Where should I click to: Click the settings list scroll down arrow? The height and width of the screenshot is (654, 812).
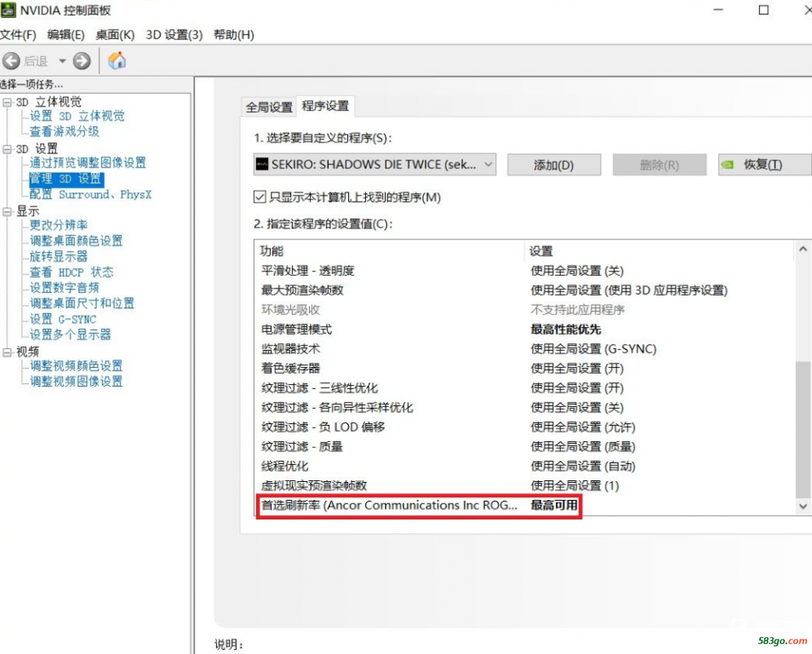pos(803,507)
